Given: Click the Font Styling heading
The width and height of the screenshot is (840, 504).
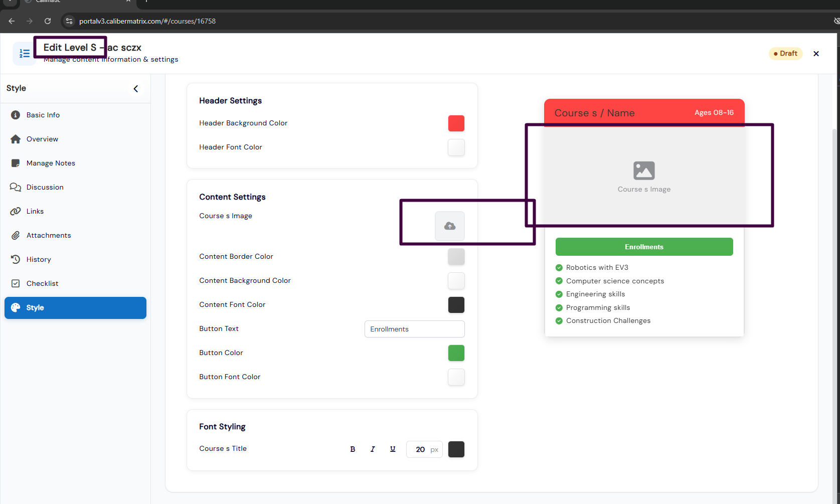Looking at the screenshot, I should (x=222, y=427).
